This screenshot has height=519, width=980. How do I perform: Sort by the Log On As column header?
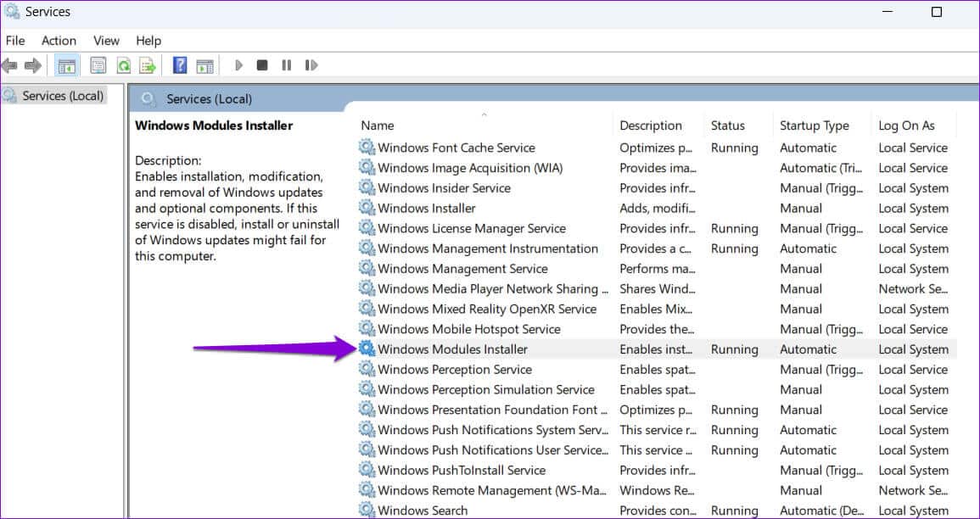906,126
